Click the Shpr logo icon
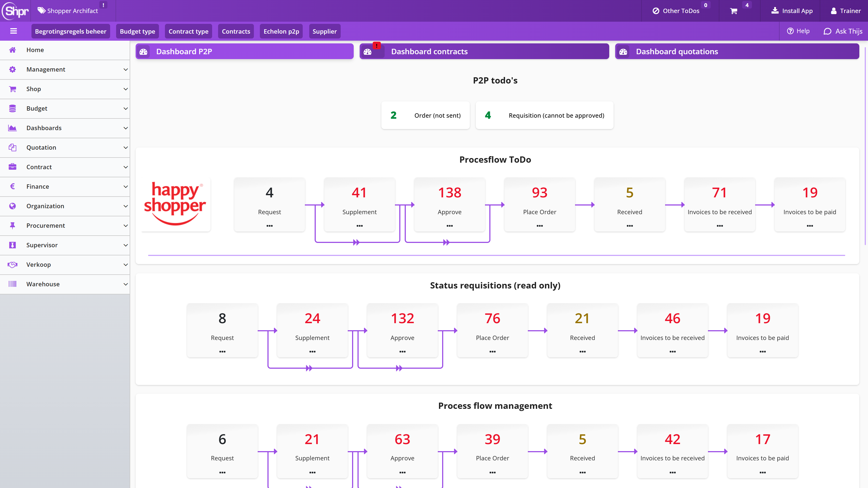The height and width of the screenshot is (488, 868). (x=15, y=11)
